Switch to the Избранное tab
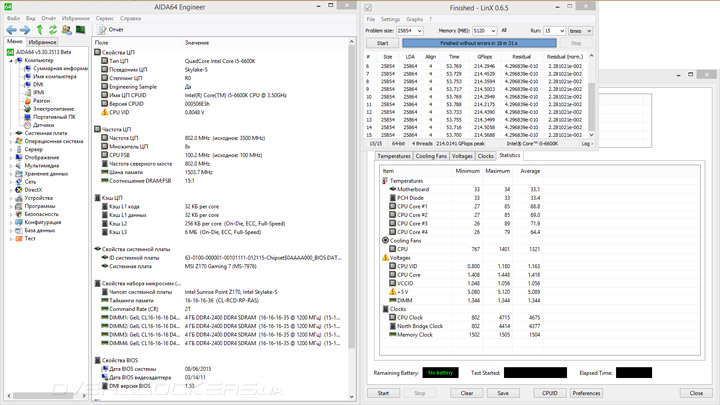720x405 pixels. (42, 42)
